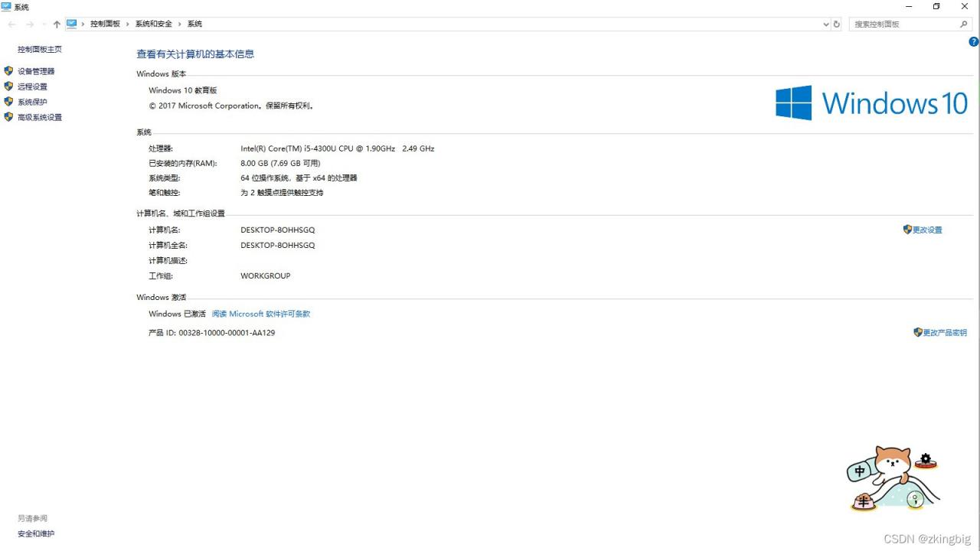This screenshot has width=980, height=551.
Task: Click the 64 位操作系统 system type value
Action: pyautogui.click(x=299, y=178)
